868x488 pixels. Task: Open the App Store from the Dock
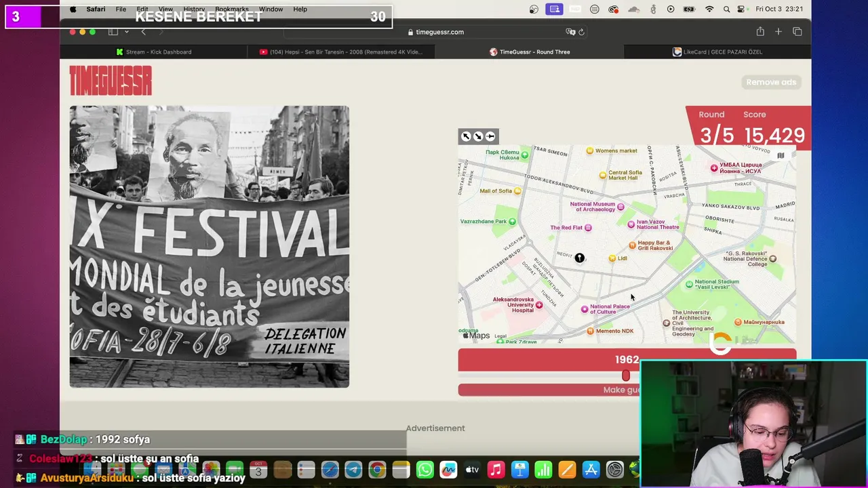591,470
